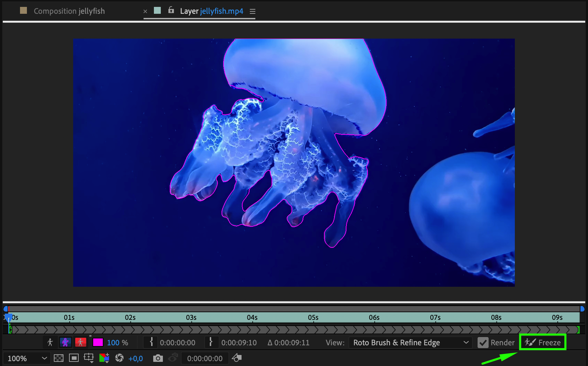This screenshot has height=366, width=588.
Task: Click the +0,0 exposure value
Action: 136,359
